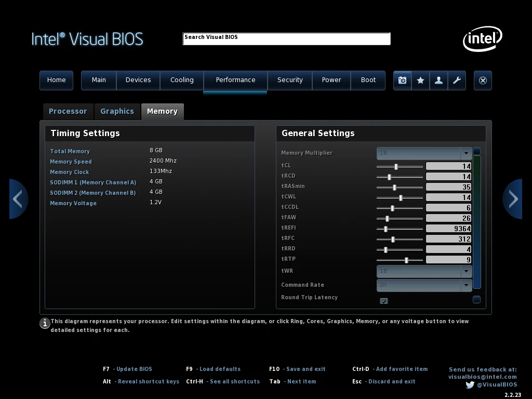Open the Cooling menu
This screenshot has width=532, height=399.
click(182, 80)
